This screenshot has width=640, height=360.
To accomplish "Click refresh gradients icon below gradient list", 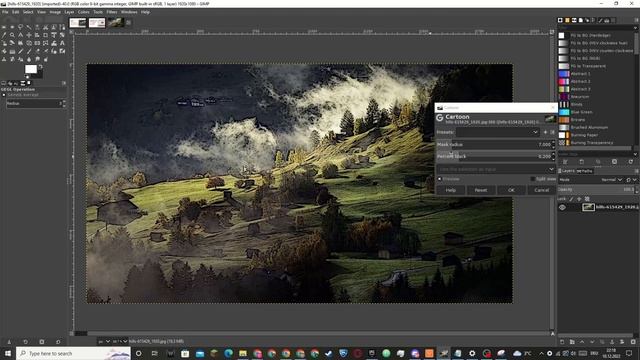I will pos(631,162).
